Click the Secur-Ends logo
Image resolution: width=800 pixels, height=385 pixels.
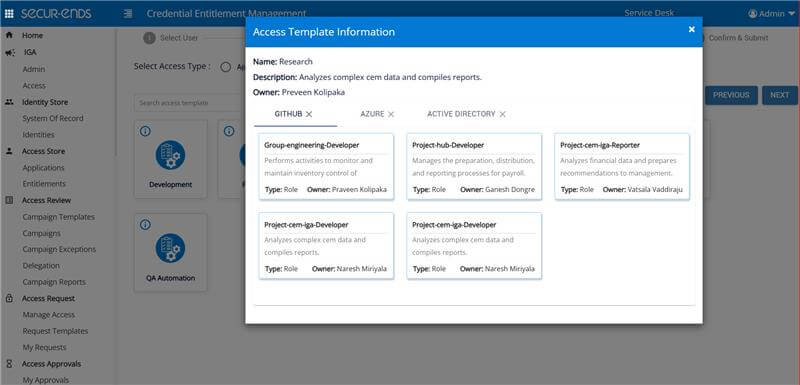tap(56, 14)
